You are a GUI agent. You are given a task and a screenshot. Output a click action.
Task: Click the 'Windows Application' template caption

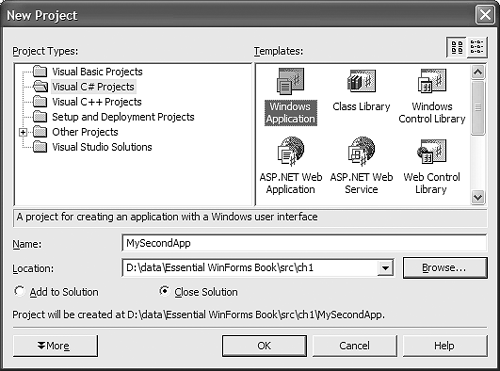pyautogui.click(x=290, y=113)
